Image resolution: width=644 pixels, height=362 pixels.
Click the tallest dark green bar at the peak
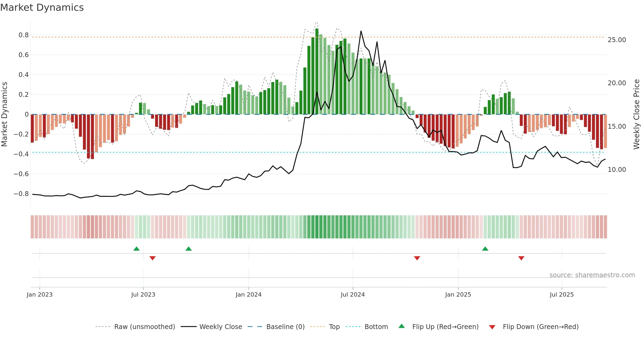pos(317,71)
